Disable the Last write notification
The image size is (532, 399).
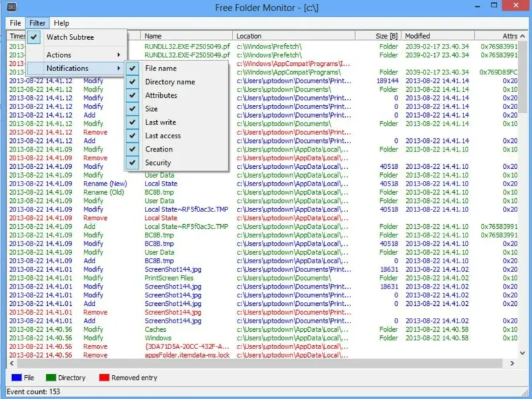click(132, 122)
